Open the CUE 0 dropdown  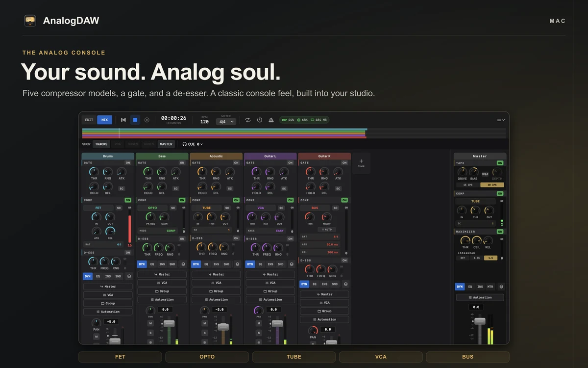click(193, 144)
